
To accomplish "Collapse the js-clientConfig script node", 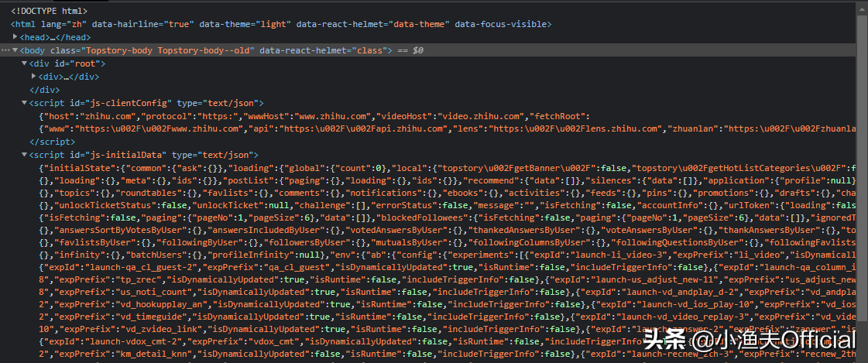I will pyautogui.click(x=24, y=103).
